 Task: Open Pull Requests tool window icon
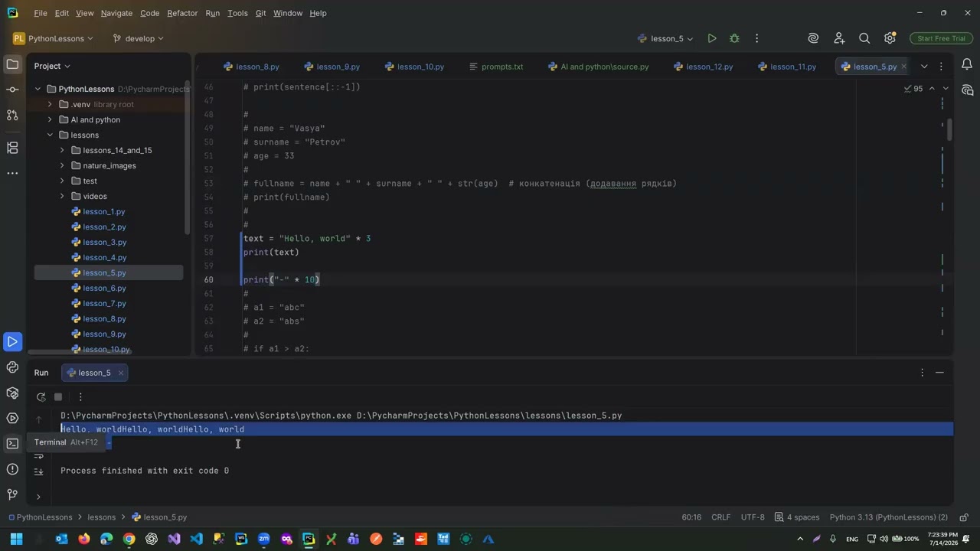[x=12, y=115]
